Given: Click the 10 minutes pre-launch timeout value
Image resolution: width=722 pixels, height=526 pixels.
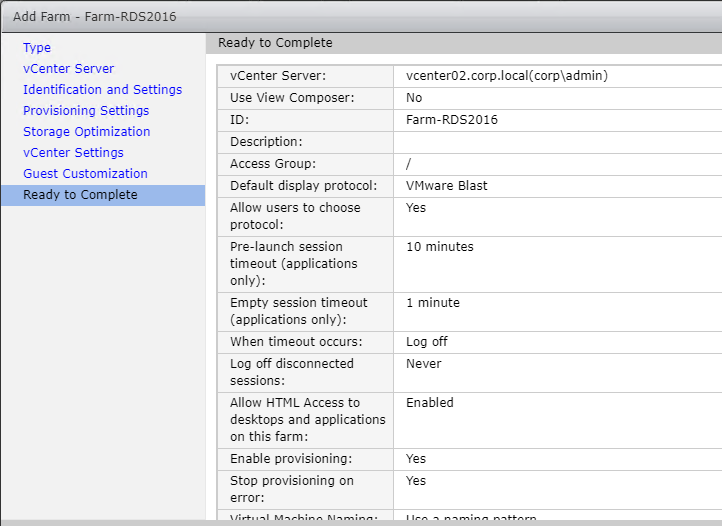Looking at the screenshot, I should pos(440,246).
